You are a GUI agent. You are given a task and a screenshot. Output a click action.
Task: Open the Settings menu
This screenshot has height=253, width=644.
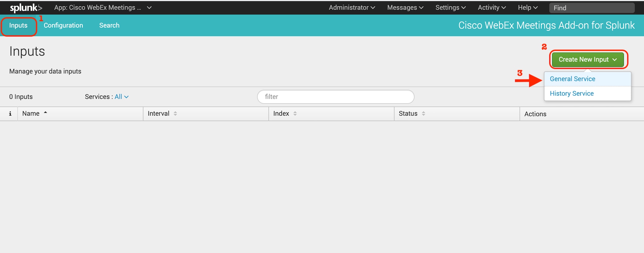click(x=451, y=8)
